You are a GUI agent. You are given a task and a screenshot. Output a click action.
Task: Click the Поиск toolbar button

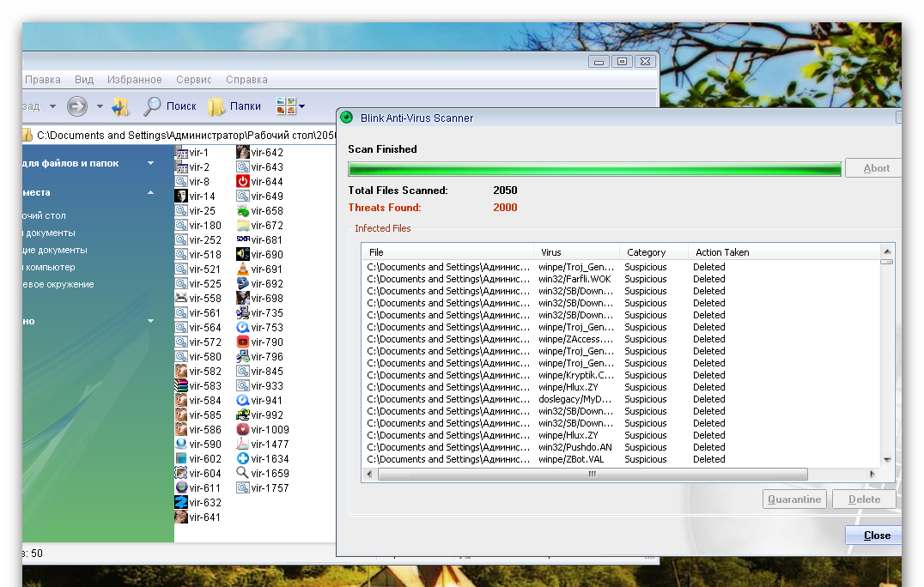[170, 106]
